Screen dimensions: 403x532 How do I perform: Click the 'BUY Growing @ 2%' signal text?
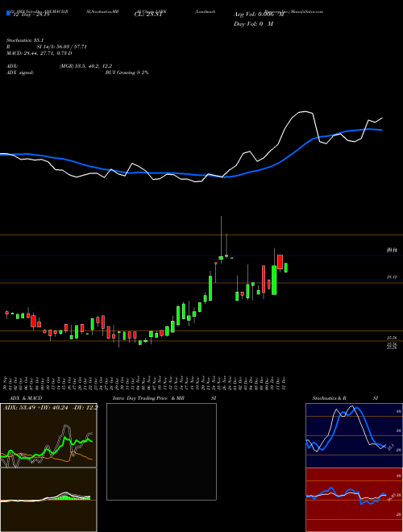(x=127, y=73)
